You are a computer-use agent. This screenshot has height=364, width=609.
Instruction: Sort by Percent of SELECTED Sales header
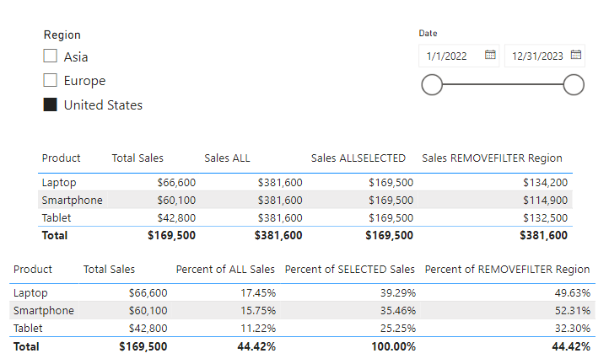coord(349,270)
